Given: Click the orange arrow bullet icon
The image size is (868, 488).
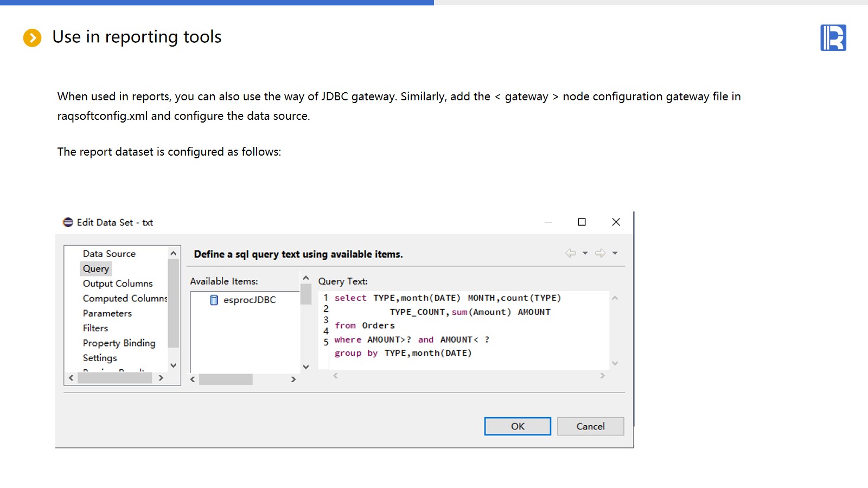Looking at the screenshot, I should tap(32, 38).
